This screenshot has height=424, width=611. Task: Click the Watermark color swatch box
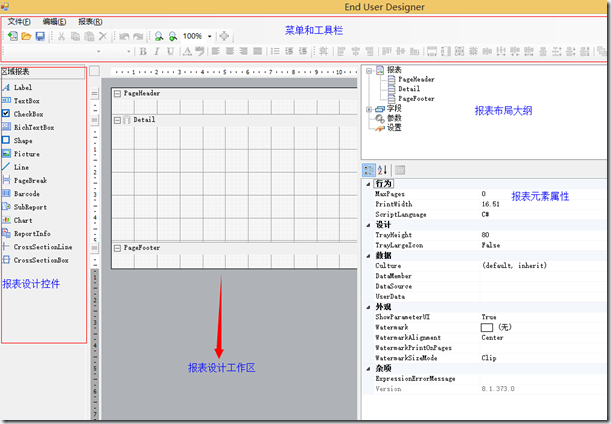click(x=487, y=327)
